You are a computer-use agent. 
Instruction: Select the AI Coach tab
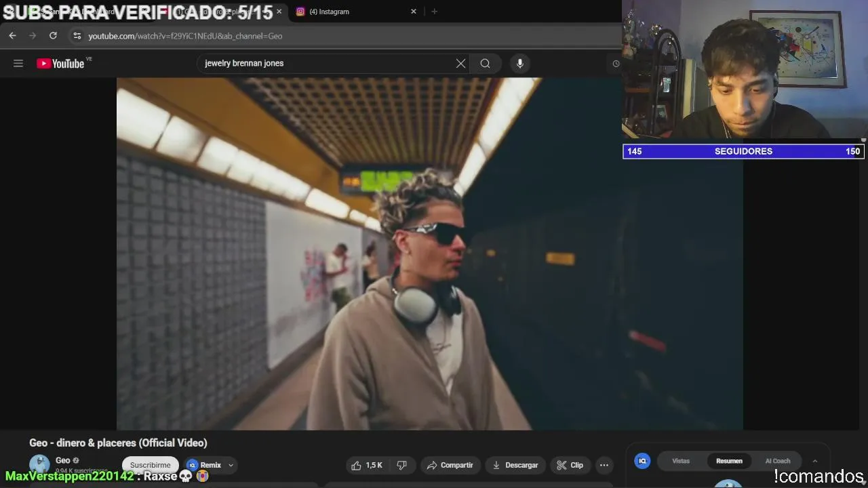778,461
